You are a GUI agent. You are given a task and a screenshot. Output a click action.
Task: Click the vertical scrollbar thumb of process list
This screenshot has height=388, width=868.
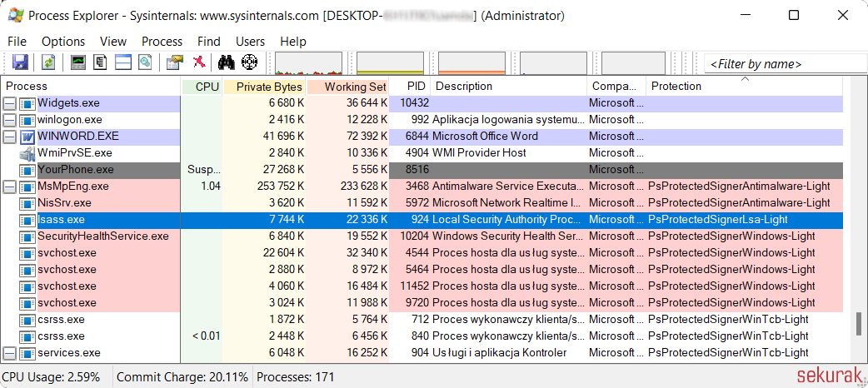[x=859, y=324]
